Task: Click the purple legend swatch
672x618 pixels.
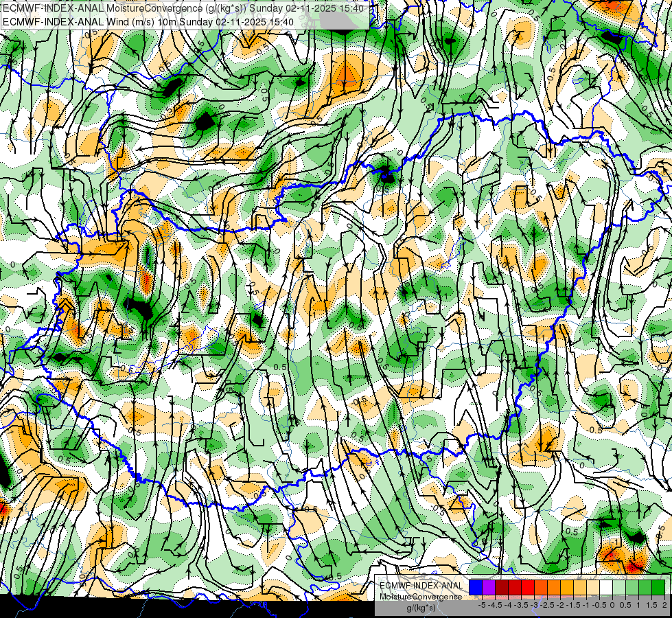Action: 489,588
